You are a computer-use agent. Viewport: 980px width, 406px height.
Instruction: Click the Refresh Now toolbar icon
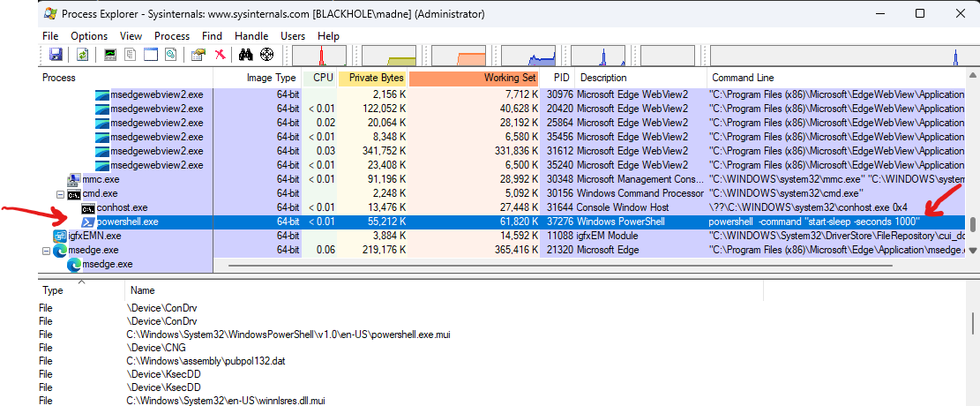click(x=82, y=55)
